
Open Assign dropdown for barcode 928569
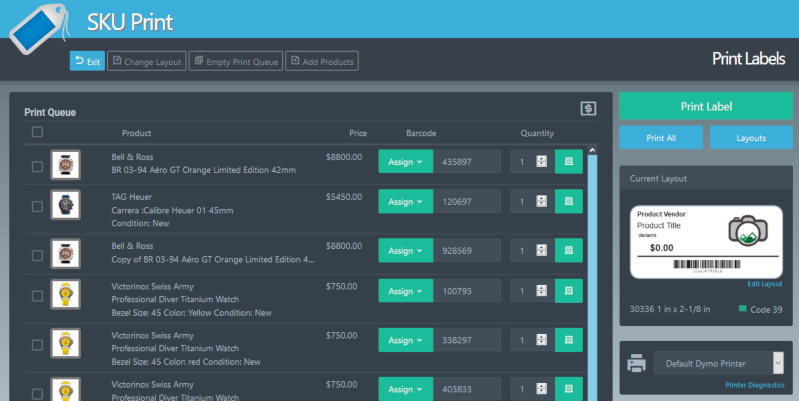point(406,250)
